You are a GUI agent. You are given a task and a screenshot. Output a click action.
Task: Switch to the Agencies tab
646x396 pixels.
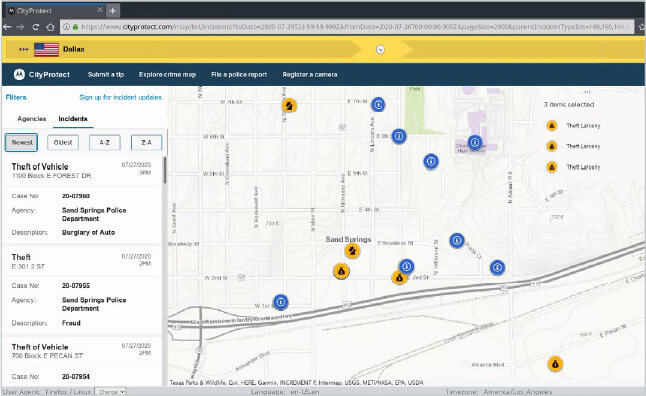[x=32, y=119]
